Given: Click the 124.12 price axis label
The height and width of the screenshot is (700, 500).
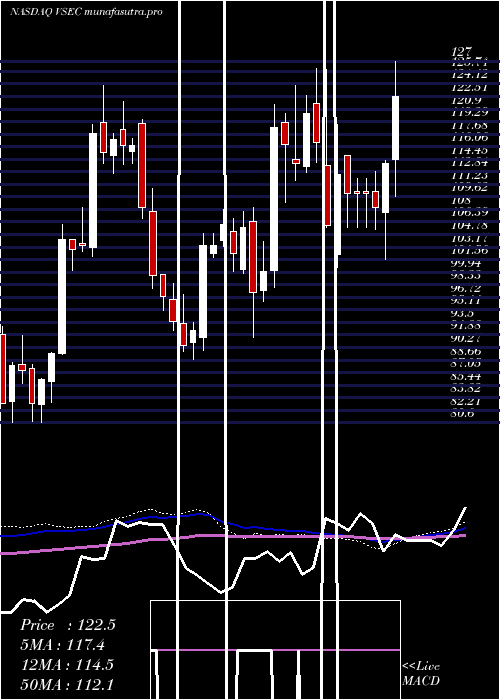Looking at the screenshot, I should click(469, 75).
